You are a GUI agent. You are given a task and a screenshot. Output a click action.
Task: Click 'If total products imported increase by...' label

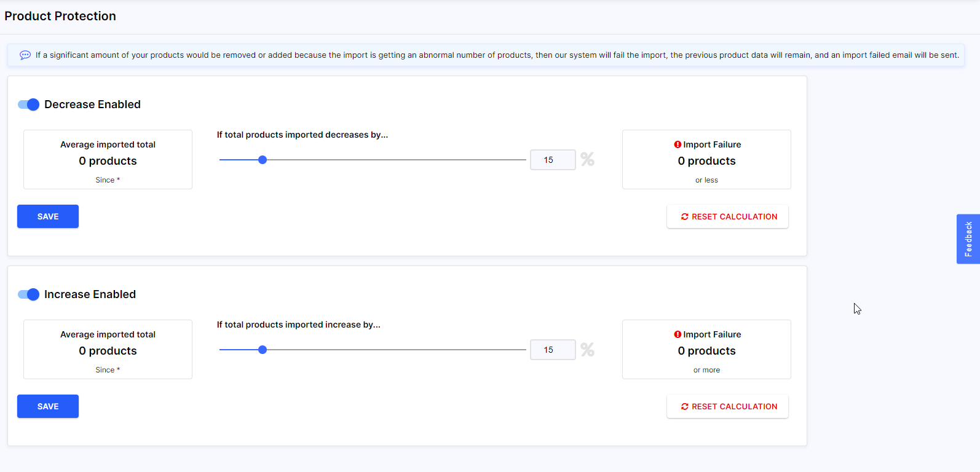pos(299,324)
